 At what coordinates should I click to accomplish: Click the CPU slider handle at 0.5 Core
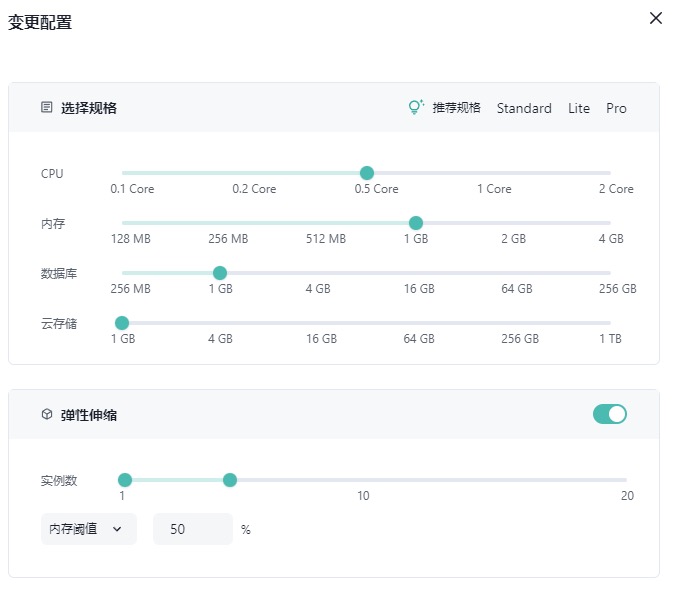[367, 173]
